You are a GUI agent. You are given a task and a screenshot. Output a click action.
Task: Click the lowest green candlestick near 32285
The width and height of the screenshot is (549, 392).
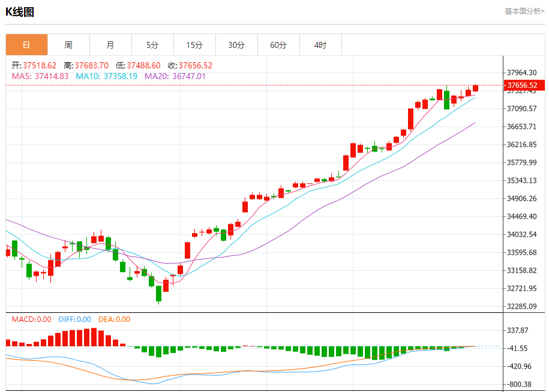coord(158,294)
